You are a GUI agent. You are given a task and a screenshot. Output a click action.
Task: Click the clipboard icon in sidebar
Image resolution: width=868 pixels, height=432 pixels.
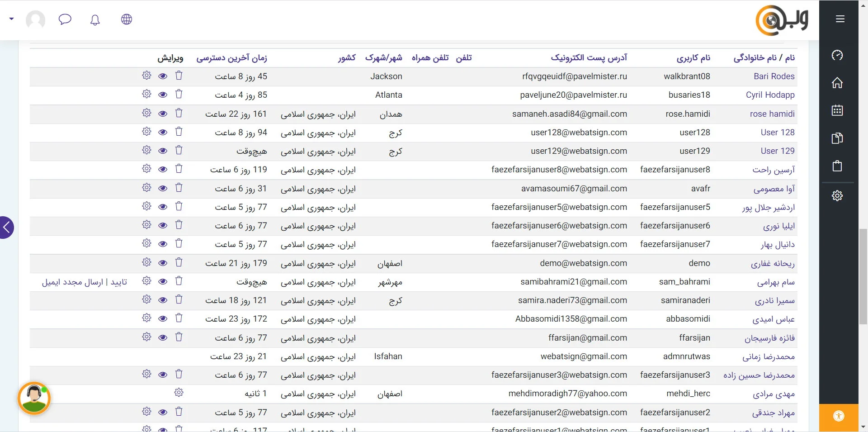(837, 166)
